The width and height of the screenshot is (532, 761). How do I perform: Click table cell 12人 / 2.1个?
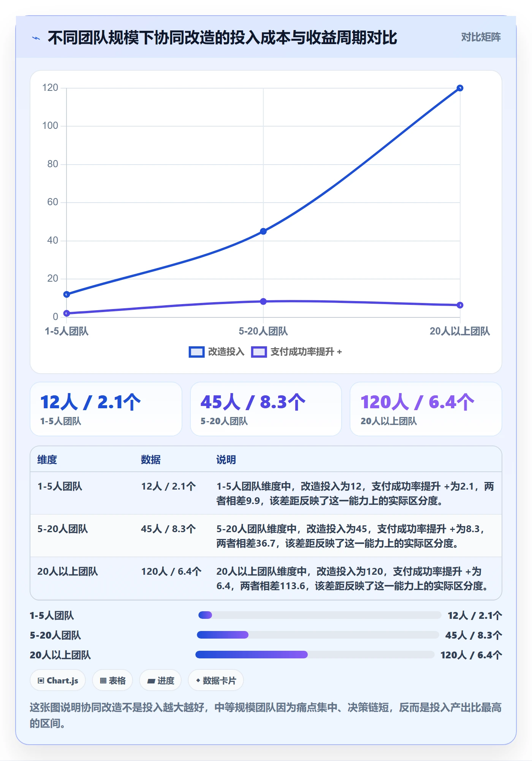pos(168,486)
